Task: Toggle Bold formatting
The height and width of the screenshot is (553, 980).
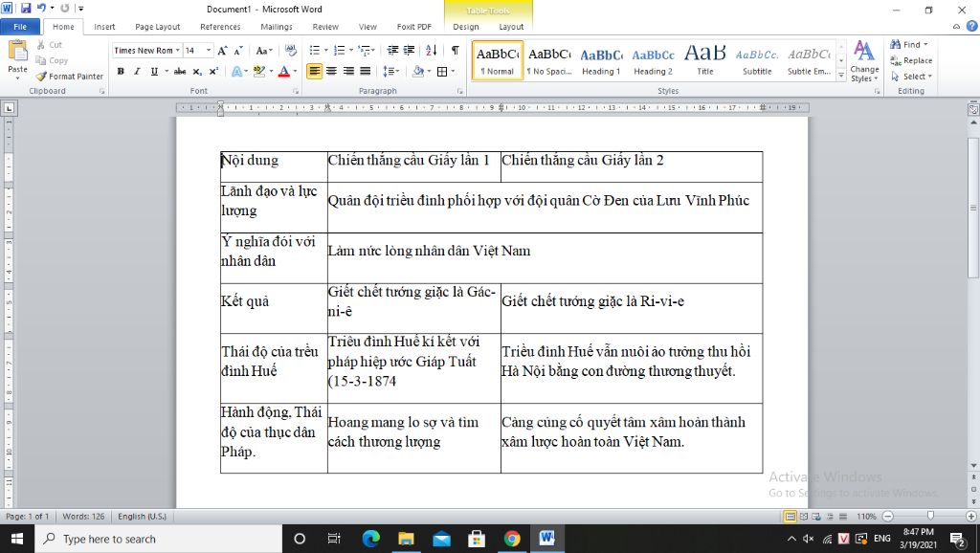Action: [x=121, y=71]
